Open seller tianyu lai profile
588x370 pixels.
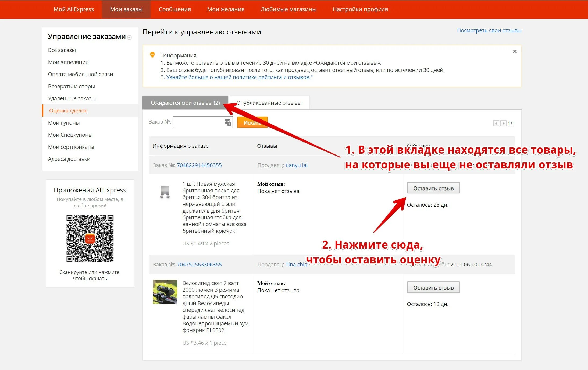(297, 165)
